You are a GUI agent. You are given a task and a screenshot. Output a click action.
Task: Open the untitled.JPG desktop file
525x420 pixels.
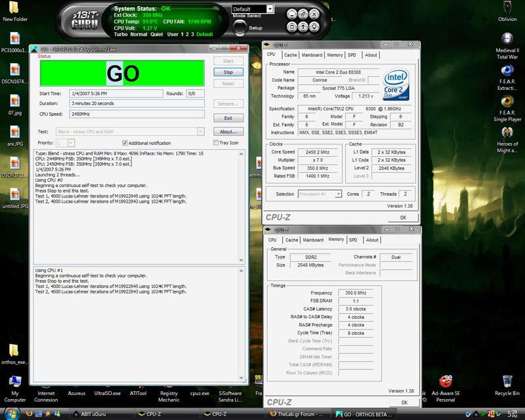(x=15, y=198)
